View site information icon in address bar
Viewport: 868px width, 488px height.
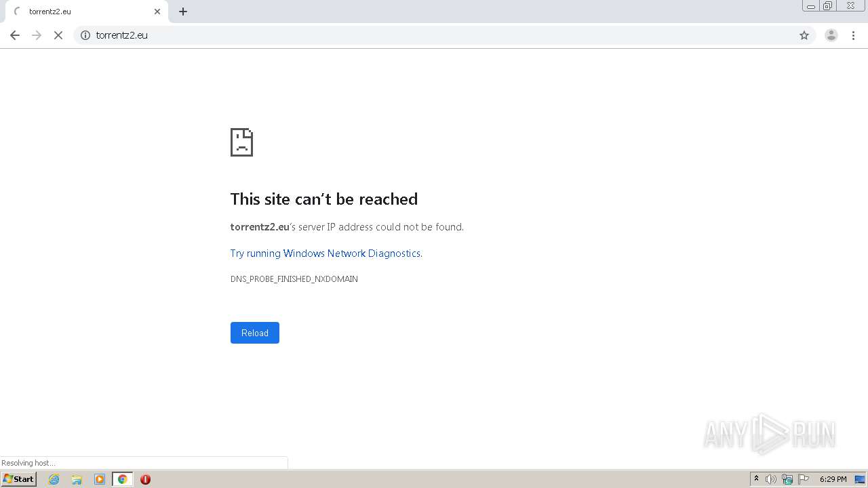(85, 35)
